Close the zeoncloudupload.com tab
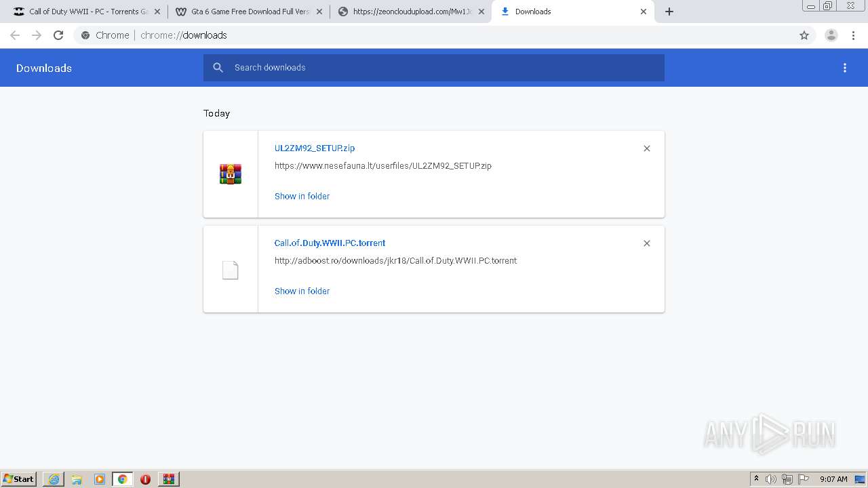This screenshot has width=868, height=488. [x=481, y=12]
